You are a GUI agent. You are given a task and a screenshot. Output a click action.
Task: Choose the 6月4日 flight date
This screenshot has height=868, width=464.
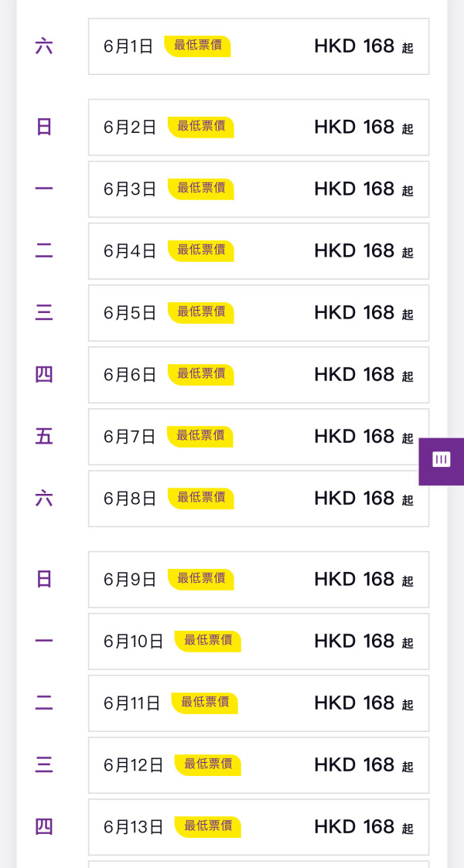258,250
